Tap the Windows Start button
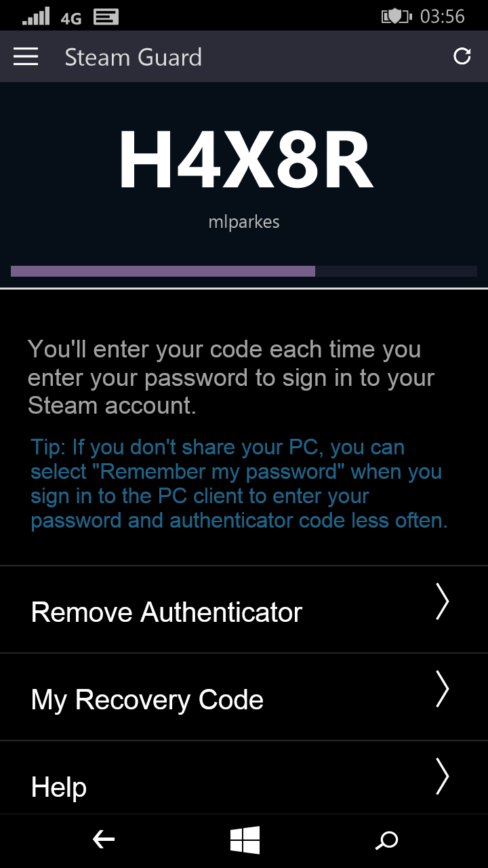The image size is (488, 868). click(x=245, y=840)
